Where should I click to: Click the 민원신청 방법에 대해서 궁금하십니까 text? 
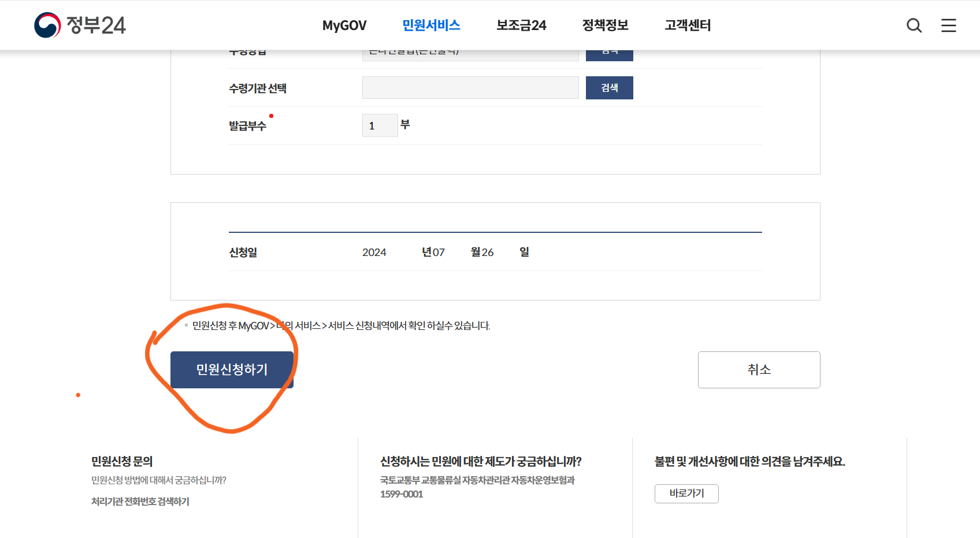click(159, 480)
